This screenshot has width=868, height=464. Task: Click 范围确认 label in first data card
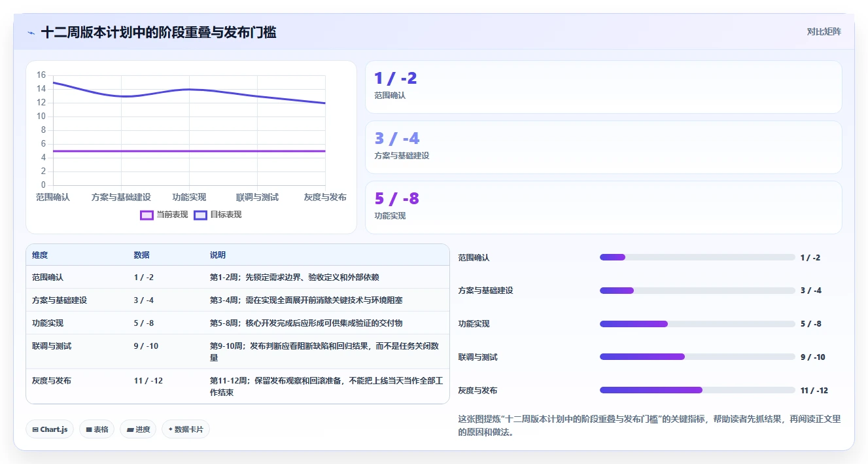click(390, 96)
